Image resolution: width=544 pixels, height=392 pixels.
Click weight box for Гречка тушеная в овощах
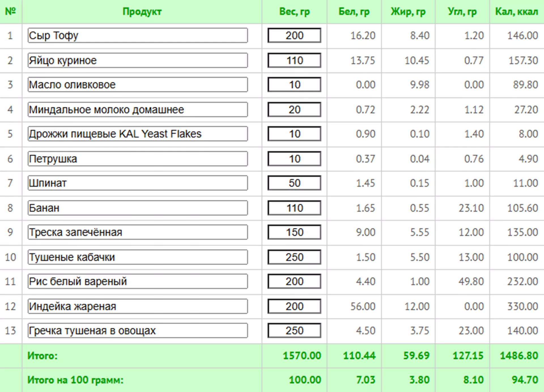pos(294,331)
